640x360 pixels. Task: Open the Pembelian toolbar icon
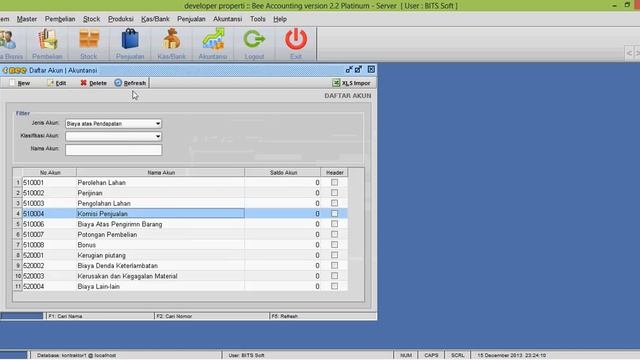[47, 44]
